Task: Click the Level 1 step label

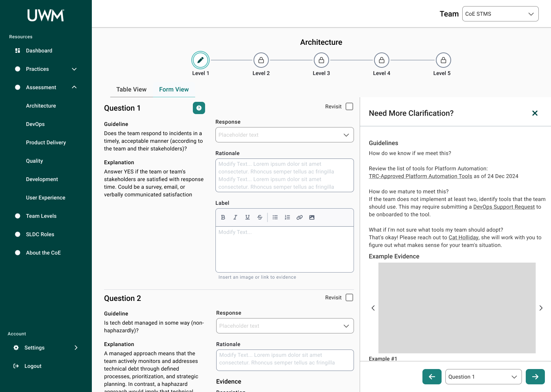Action: click(x=201, y=73)
